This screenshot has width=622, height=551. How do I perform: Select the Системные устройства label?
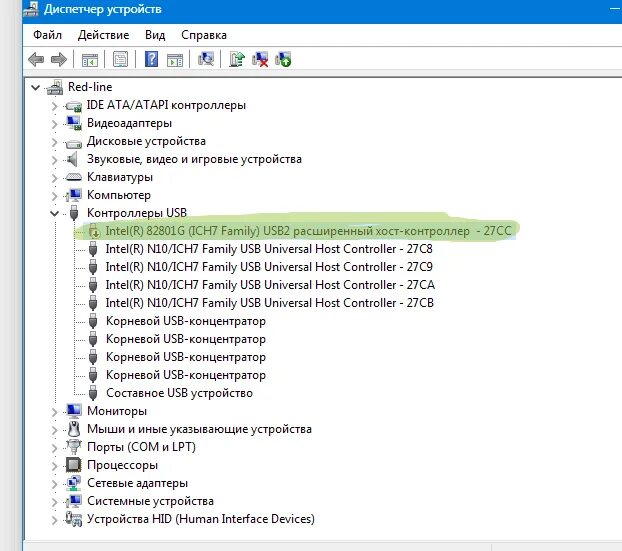click(150, 501)
